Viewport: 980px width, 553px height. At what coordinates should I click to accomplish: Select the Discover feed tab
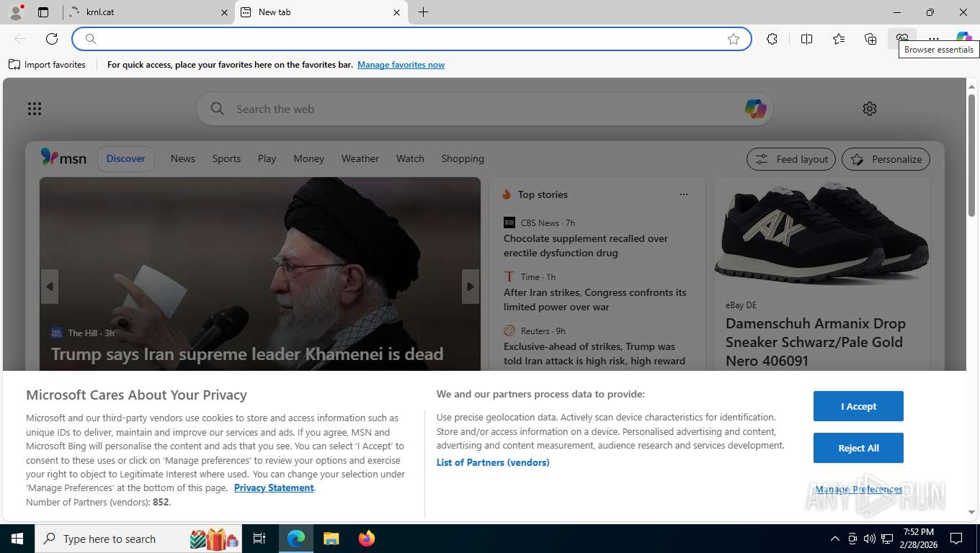click(x=126, y=158)
